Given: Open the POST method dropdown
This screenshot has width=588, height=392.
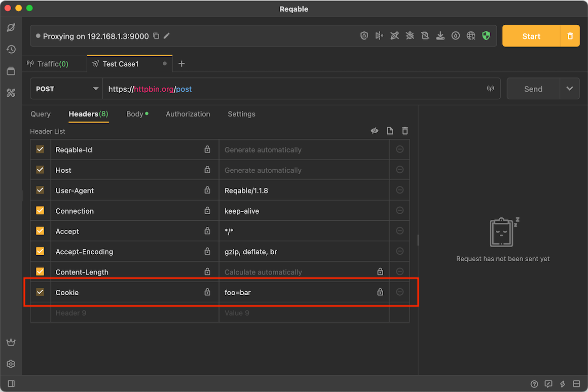Looking at the screenshot, I should coord(66,89).
